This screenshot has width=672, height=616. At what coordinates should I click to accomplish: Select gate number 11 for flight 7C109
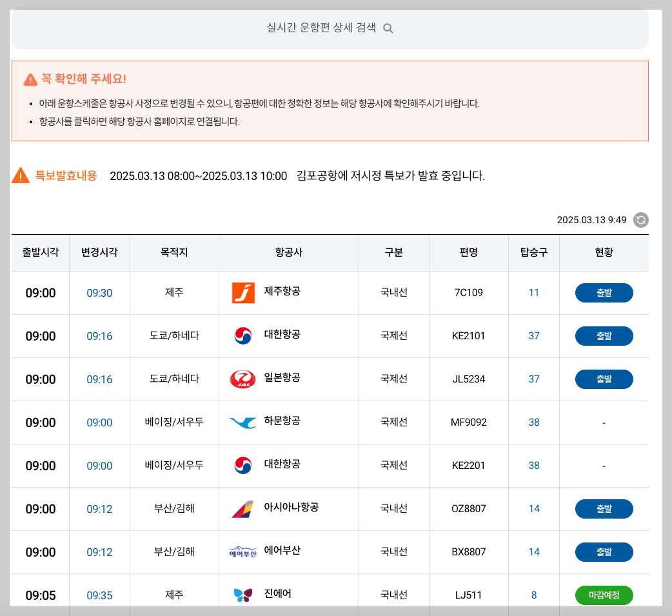533,292
